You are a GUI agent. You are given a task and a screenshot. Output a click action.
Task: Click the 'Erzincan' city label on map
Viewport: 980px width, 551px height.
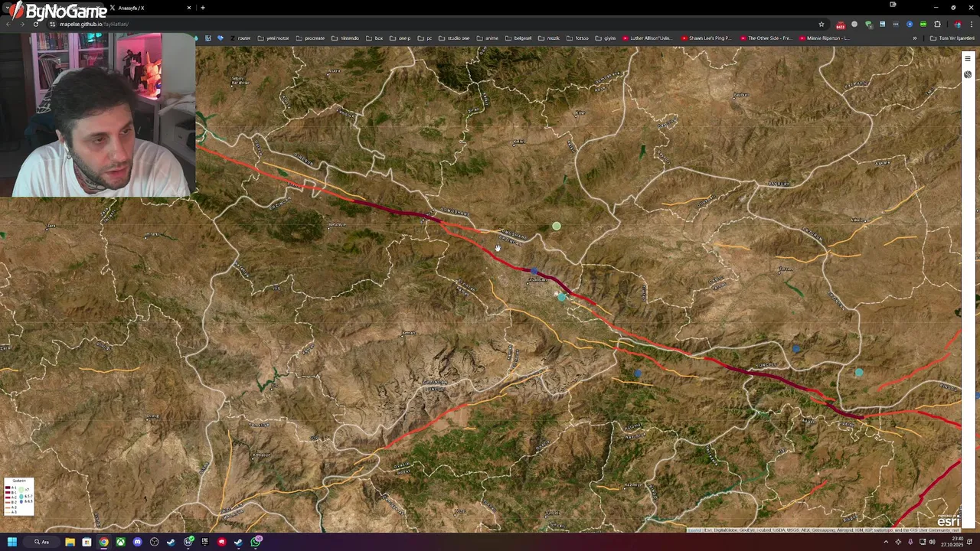click(537, 279)
